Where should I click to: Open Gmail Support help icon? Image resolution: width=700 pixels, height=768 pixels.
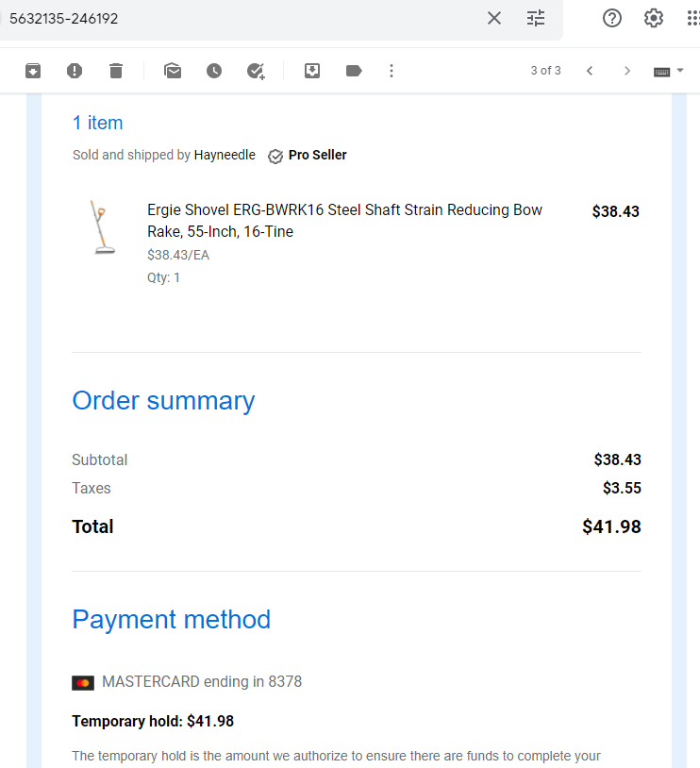pyautogui.click(x=612, y=18)
